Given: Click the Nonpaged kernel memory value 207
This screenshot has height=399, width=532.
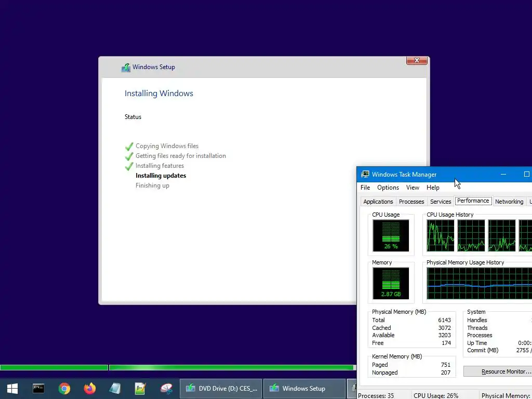Looking at the screenshot, I should (445, 373).
